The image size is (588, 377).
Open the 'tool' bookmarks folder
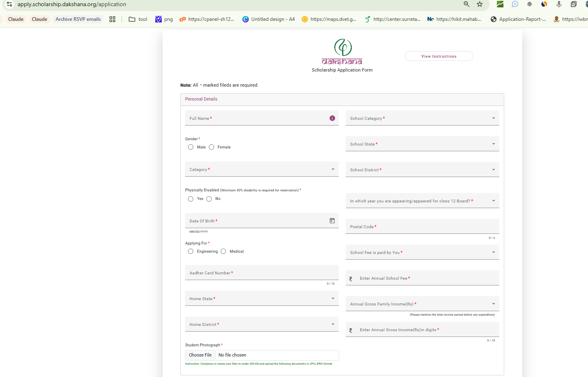(x=138, y=19)
